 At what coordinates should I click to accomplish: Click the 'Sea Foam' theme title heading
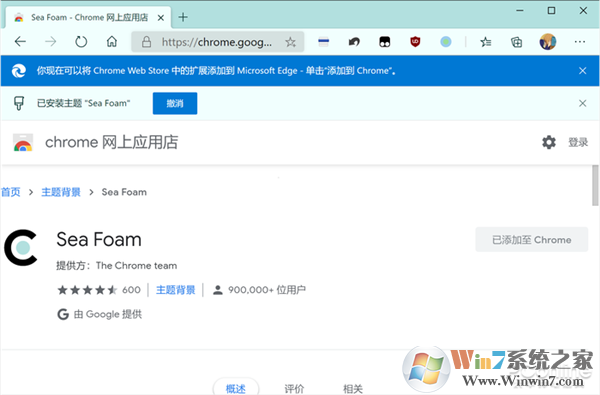99,240
